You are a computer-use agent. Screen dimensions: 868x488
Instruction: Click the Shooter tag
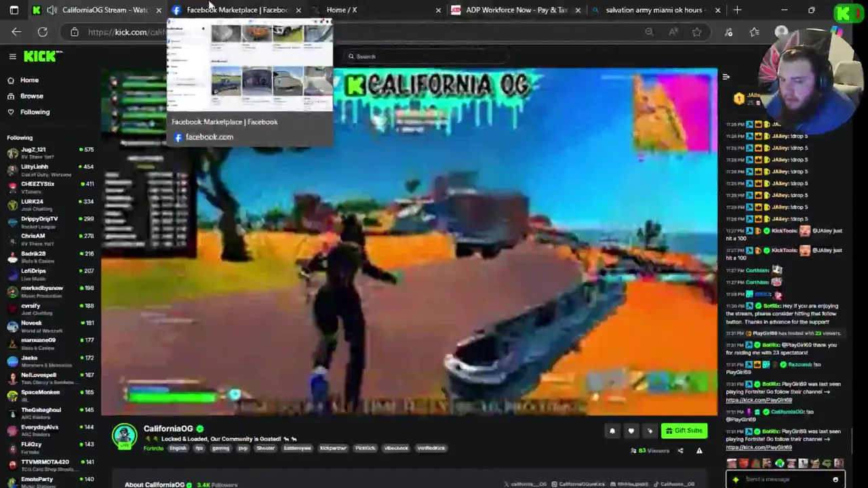click(x=265, y=448)
